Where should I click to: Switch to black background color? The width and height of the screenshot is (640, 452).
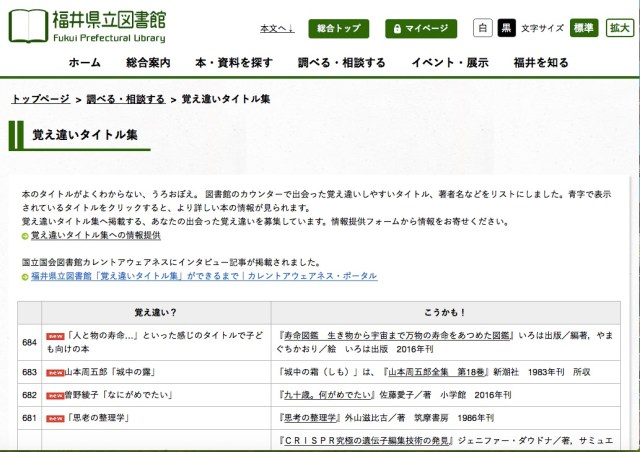(505, 28)
